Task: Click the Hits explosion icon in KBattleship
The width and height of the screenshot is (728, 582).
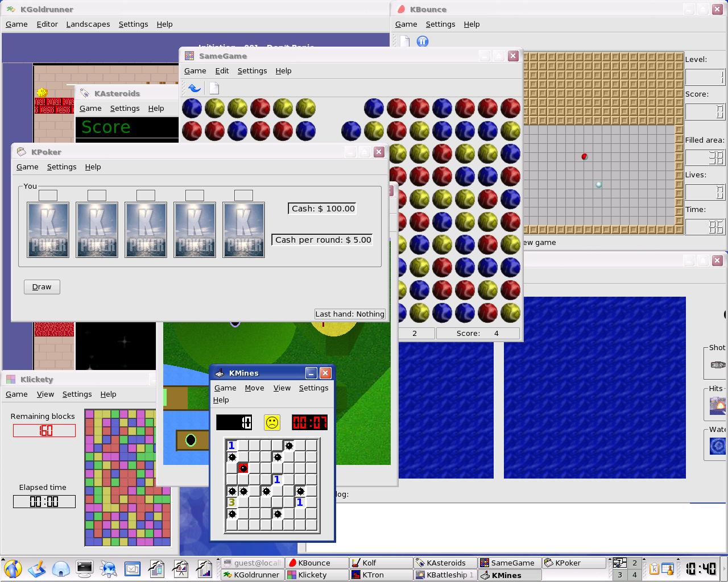Action: coord(718,406)
